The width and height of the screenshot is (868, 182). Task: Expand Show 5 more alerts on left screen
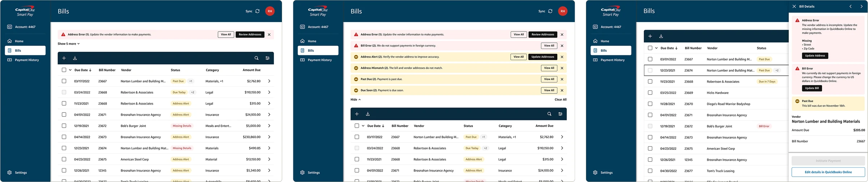coord(69,44)
